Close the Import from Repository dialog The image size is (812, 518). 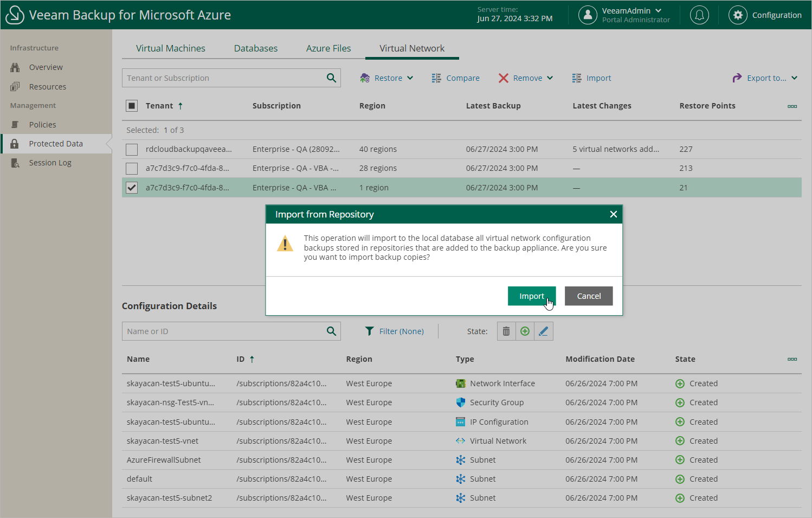[x=613, y=214]
